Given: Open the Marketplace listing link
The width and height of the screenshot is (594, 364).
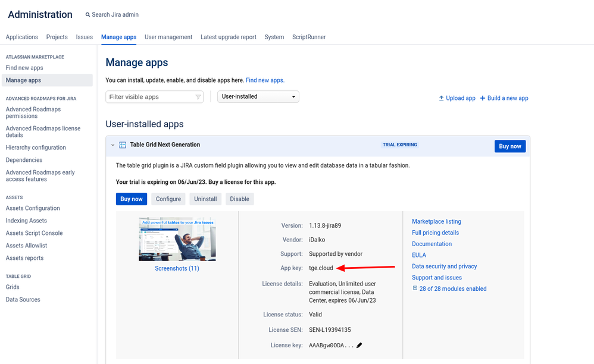Looking at the screenshot, I should 436,221.
